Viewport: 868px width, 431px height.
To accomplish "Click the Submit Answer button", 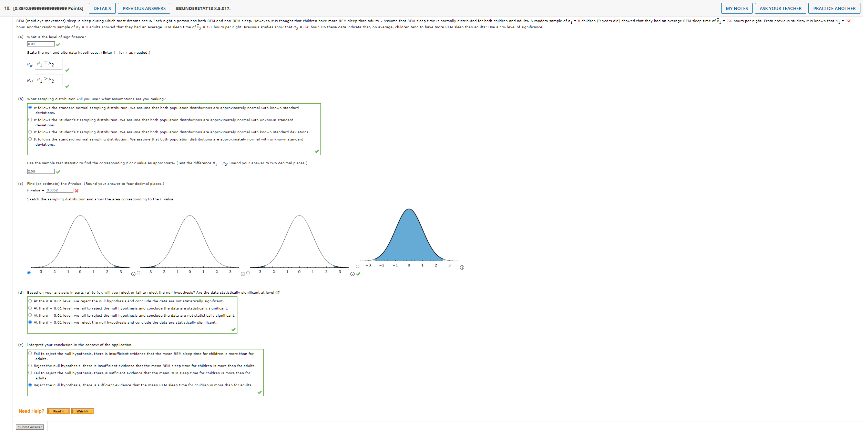I will [x=30, y=427].
